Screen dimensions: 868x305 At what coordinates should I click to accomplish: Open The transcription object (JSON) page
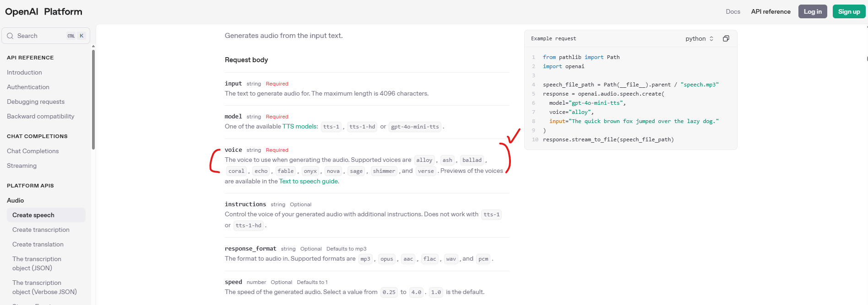37,263
